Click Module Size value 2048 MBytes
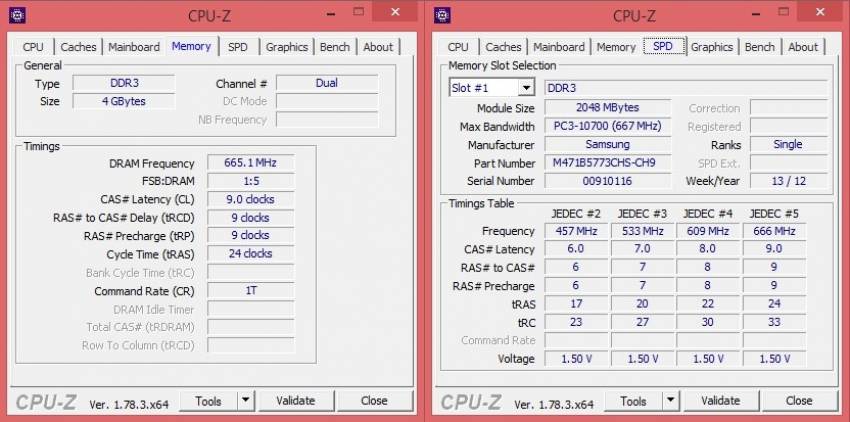This screenshot has height=422, width=850. 607,107
